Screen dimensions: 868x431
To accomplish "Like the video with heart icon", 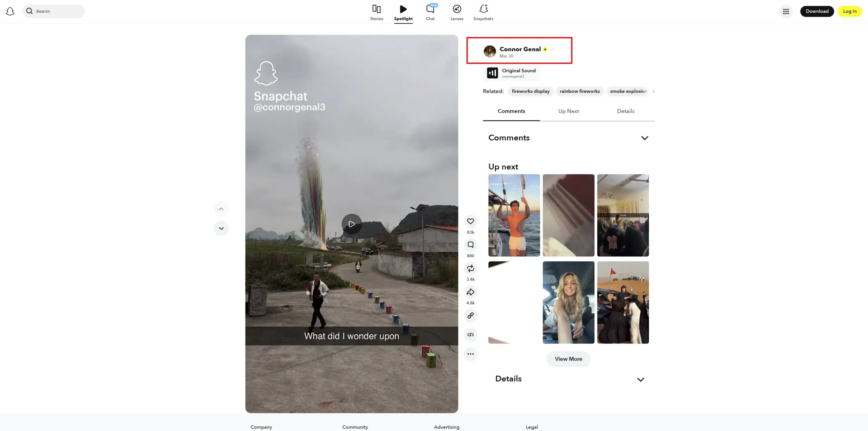I will click(x=470, y=221).
